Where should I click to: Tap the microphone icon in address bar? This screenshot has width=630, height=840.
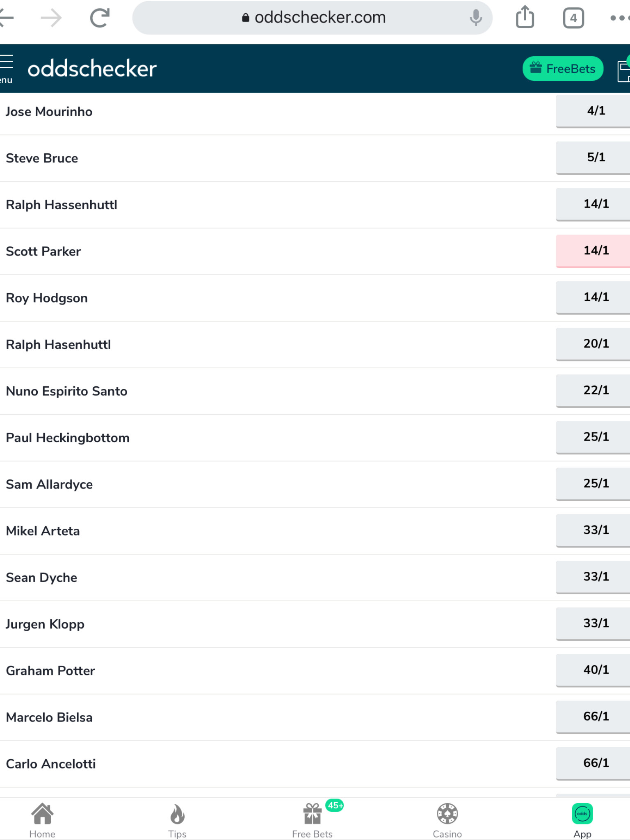[476, 18]
